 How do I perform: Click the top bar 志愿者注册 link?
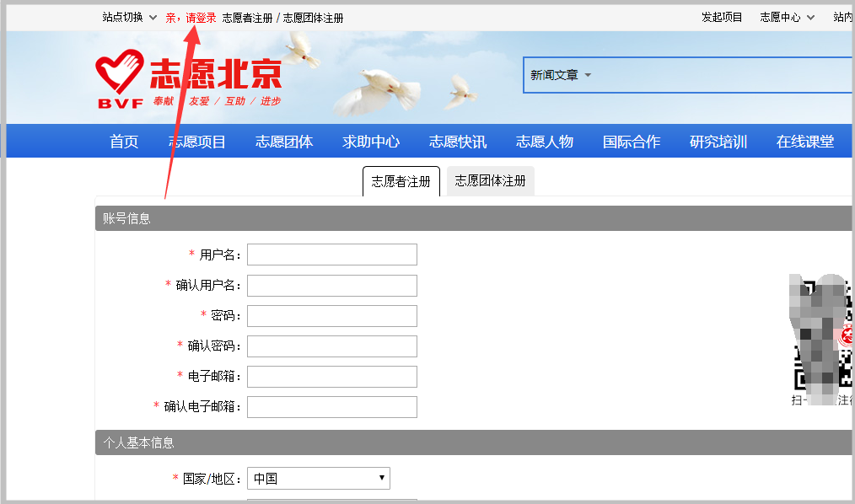(x=248, y=16)
